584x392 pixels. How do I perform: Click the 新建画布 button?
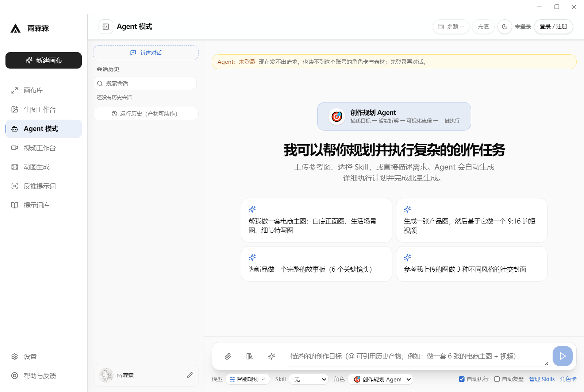[x=43, y=60]
